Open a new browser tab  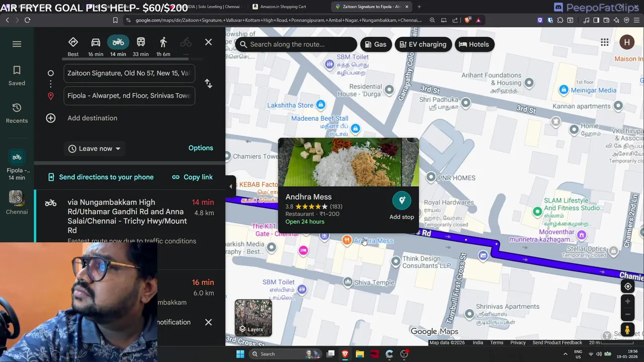[x=419, y=7]
